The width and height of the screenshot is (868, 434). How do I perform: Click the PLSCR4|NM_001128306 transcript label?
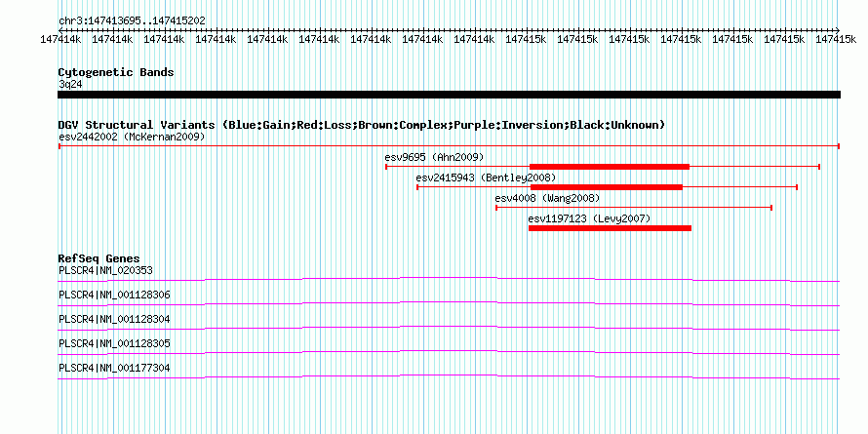[x=114, y=295]
